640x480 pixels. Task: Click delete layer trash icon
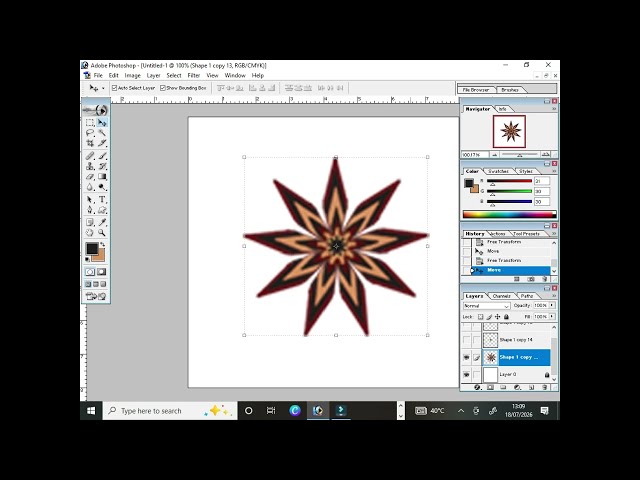[x=544, y=387]
